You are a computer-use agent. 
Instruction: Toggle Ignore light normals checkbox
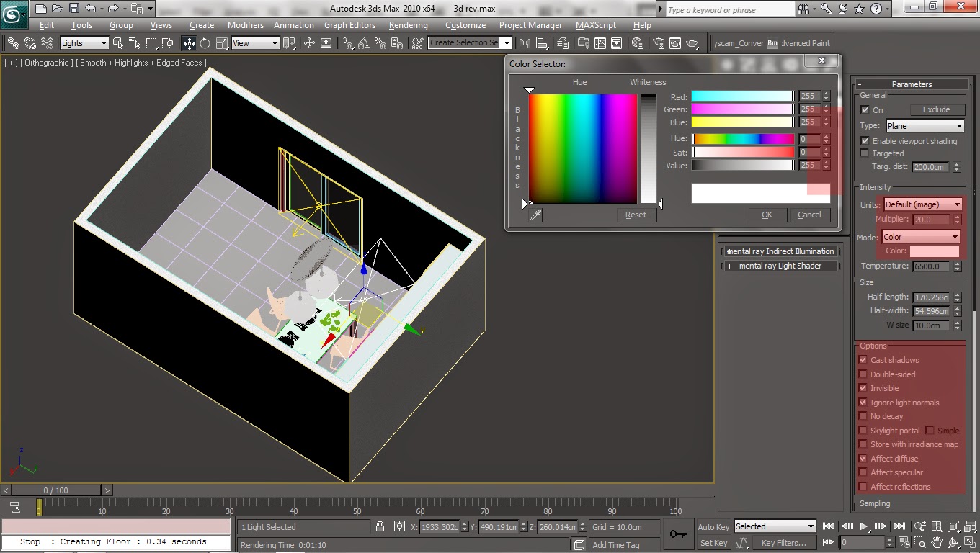pos(863,403)
